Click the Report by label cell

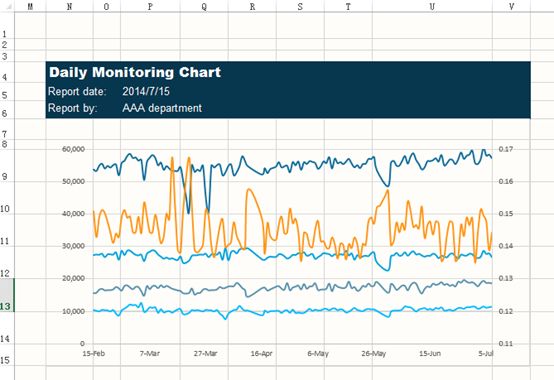72,108
